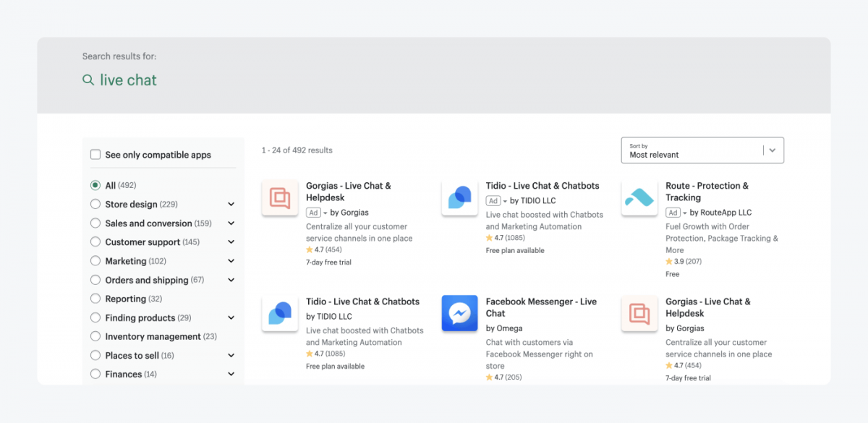Select the Customer support filter radio
This screenshot has height=423, width=868.
click(95, 242)
